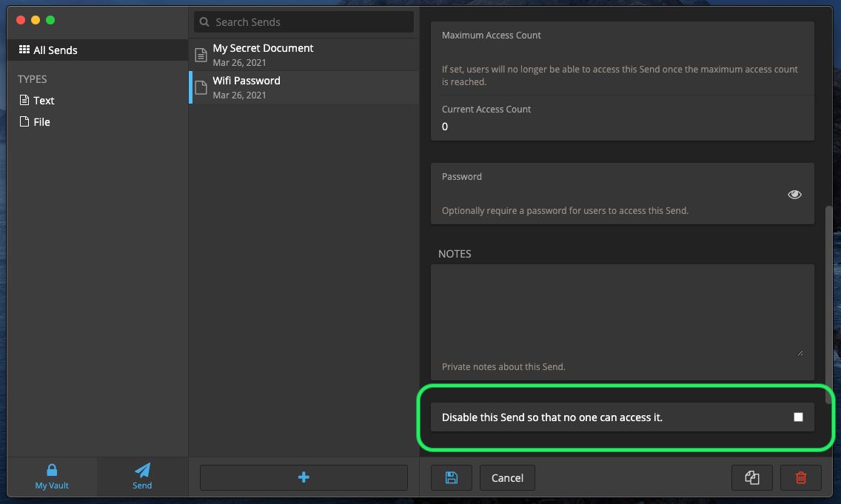This screenshot has width=841, height=504.
Task: Click the file icon beside Wifi Password
Action: pyautogui.click(x=201, y=87)
